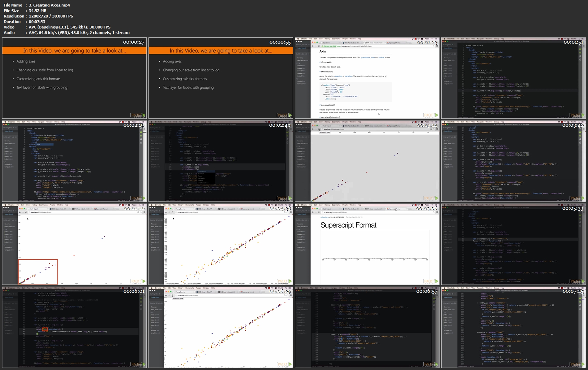Pick the frame stamped 00:06:57
The image size is (588, 370).
pos(367,327)
